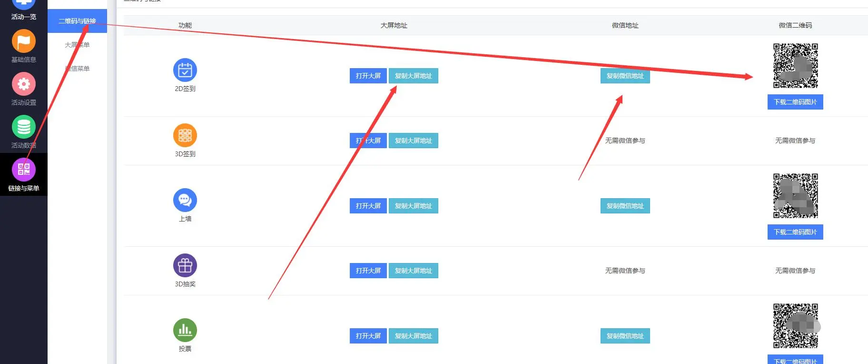Click the 链接与菜单 QR icon
Screen dimensions: 868x364
click(24, 170)
